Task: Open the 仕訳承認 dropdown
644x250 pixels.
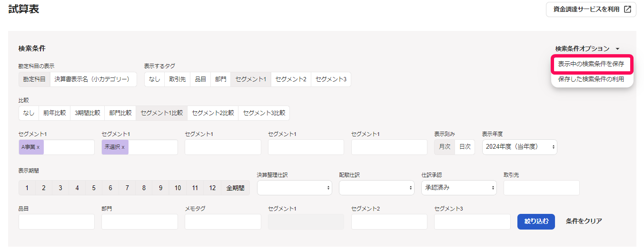Action: (x=459, y=188)
